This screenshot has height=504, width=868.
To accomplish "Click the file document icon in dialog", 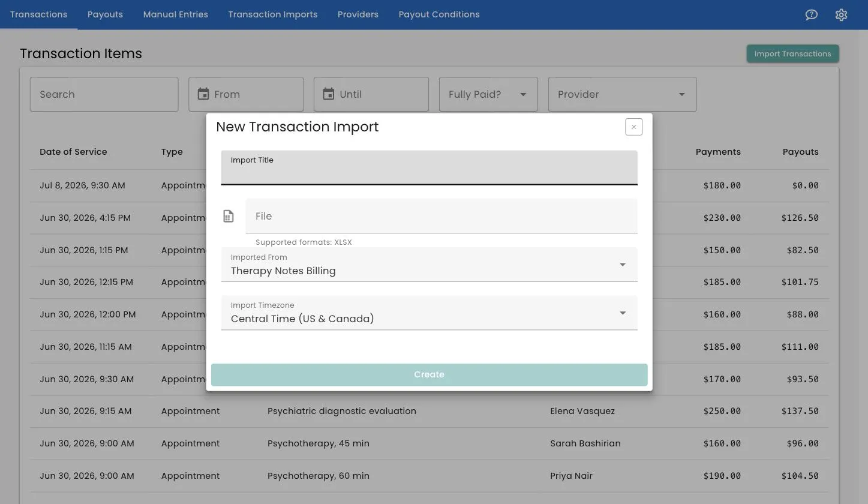I will (x=229, y=216).
